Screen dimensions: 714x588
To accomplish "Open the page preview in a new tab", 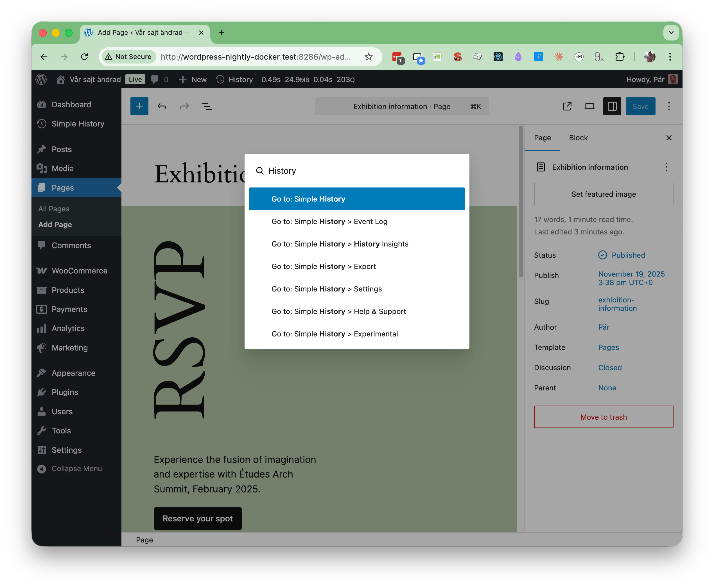I will (x=567, y=106).
